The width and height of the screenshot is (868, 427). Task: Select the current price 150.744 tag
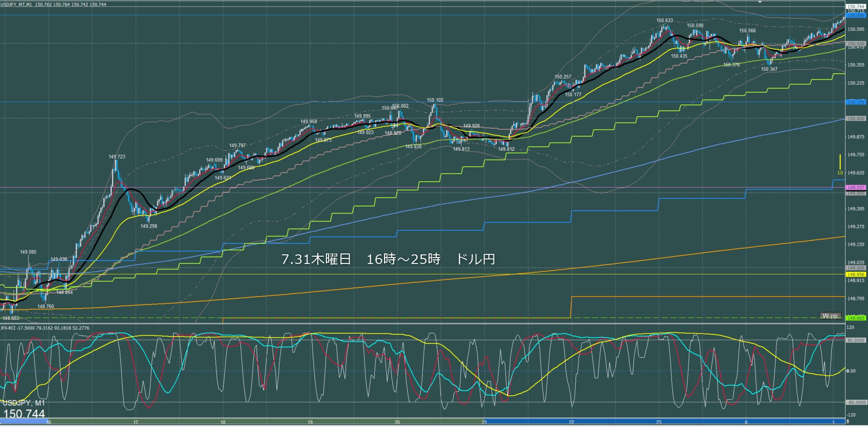[x=856, y=7]
